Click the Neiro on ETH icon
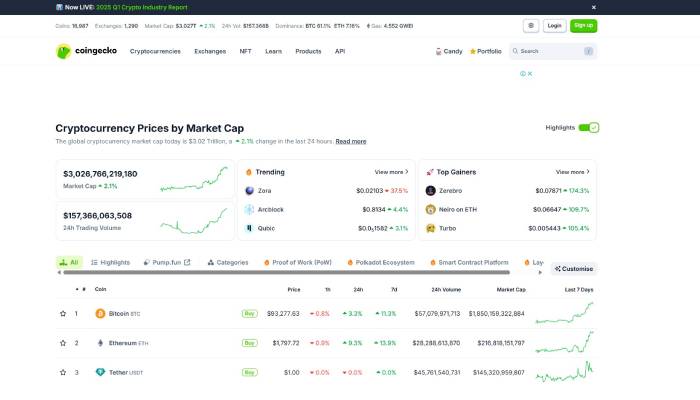 (430, 209)
